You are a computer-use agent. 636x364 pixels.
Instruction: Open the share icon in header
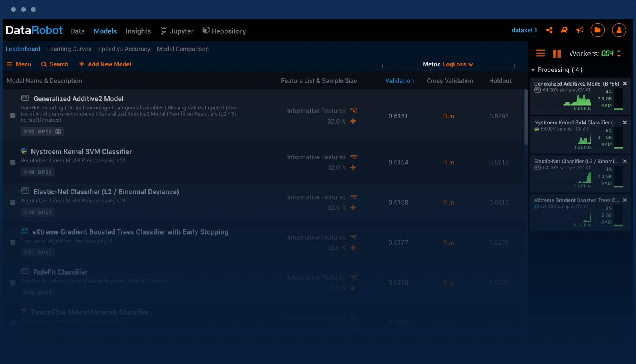click(549, 30)
